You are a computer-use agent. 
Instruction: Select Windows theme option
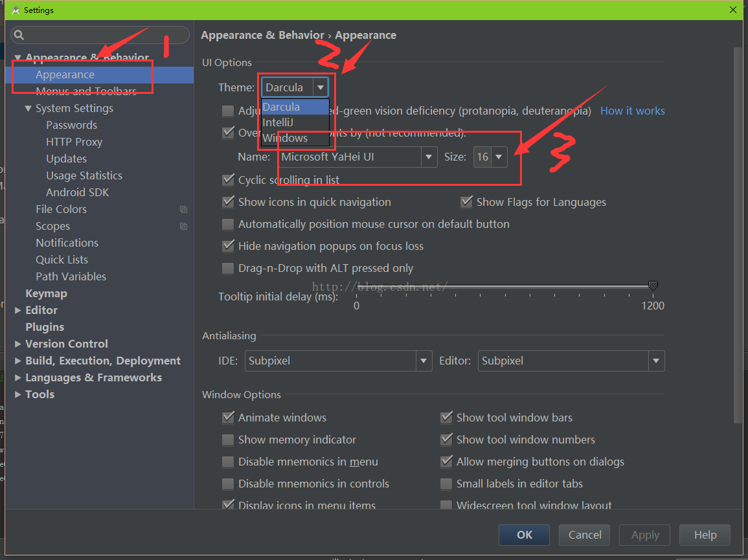pos(295,139)
